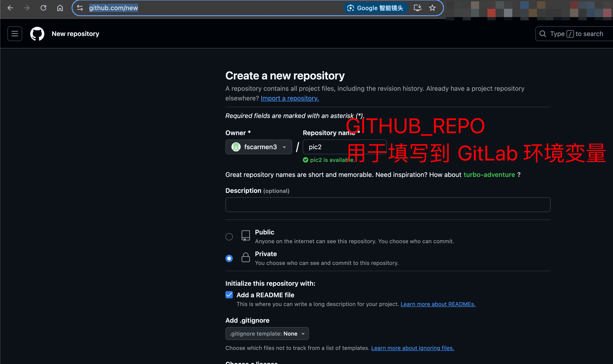Use suggested name turbo-adventure
This screenshot has height=364, width=613.
[x=489, y=175]
